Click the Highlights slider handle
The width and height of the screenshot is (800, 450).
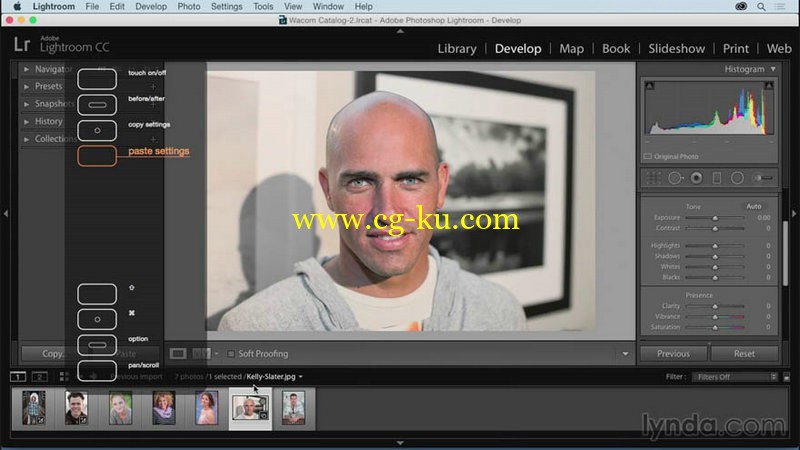click(x=715, y=246)
